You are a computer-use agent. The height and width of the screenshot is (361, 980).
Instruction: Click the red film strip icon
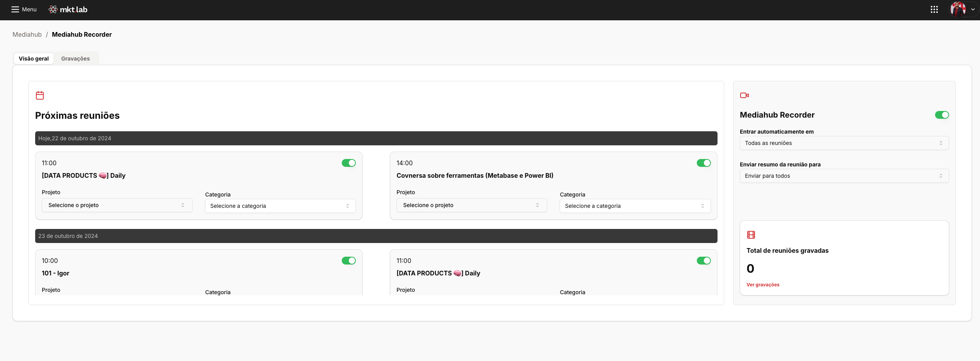(751, 235)
